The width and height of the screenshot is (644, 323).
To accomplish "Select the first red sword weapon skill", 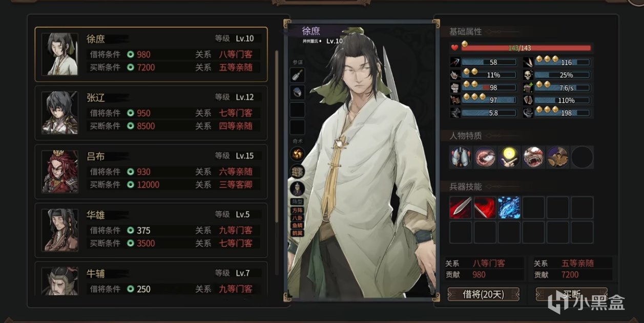I will [x=461, y=207].
